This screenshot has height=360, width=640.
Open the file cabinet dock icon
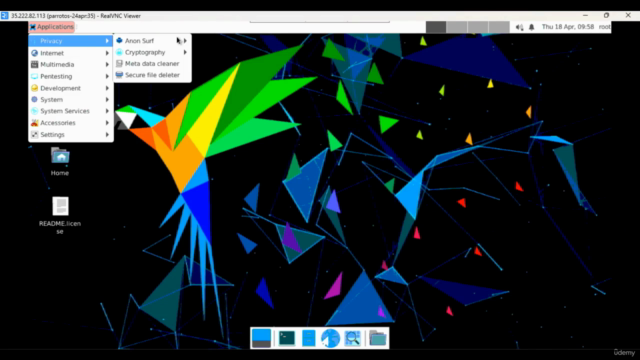[x=309, y=338]
